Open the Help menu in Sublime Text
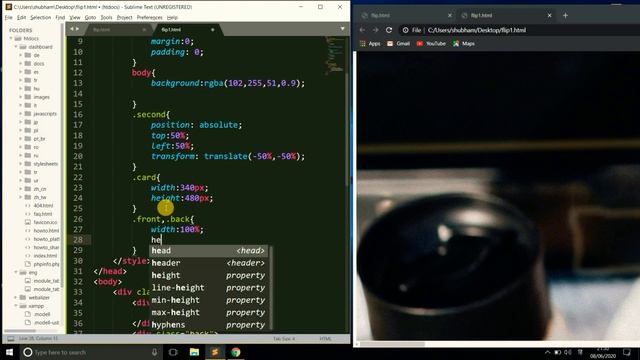Image resolution: width=640 pixels, height=360 pixels. 172,18
